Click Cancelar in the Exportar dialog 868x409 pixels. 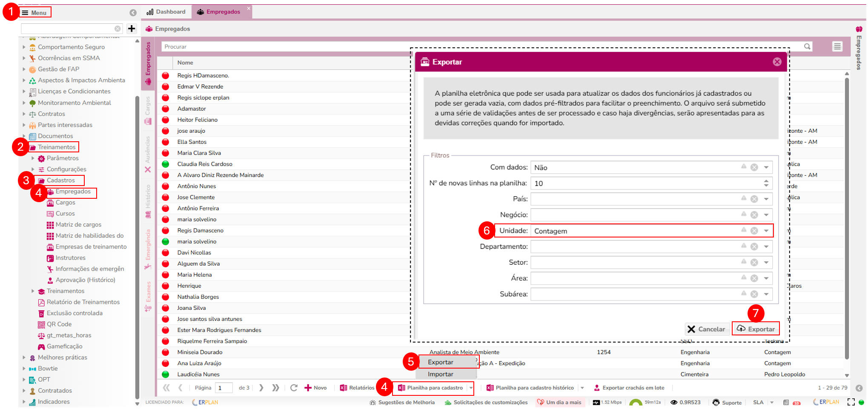[x=706, y=329]
